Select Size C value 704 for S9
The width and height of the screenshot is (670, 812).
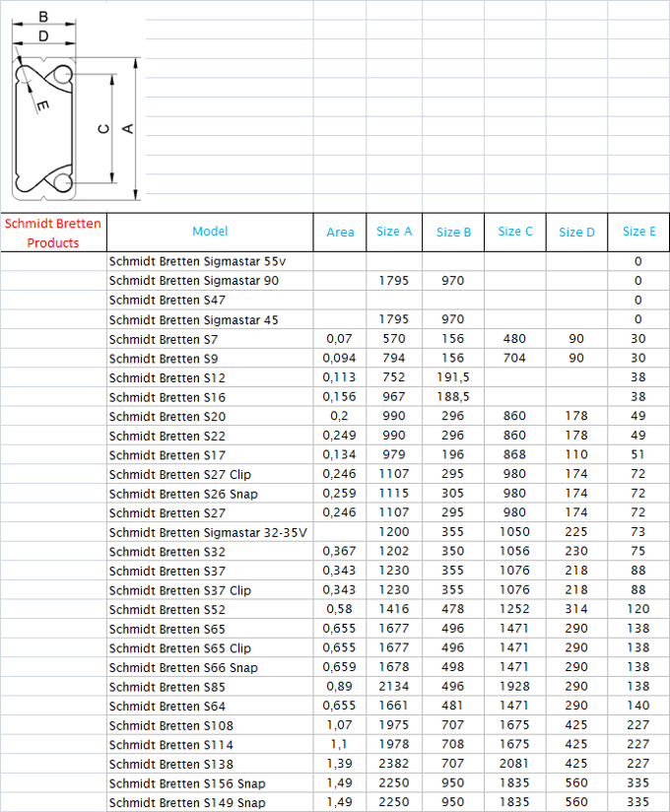[x=514, y=358]
